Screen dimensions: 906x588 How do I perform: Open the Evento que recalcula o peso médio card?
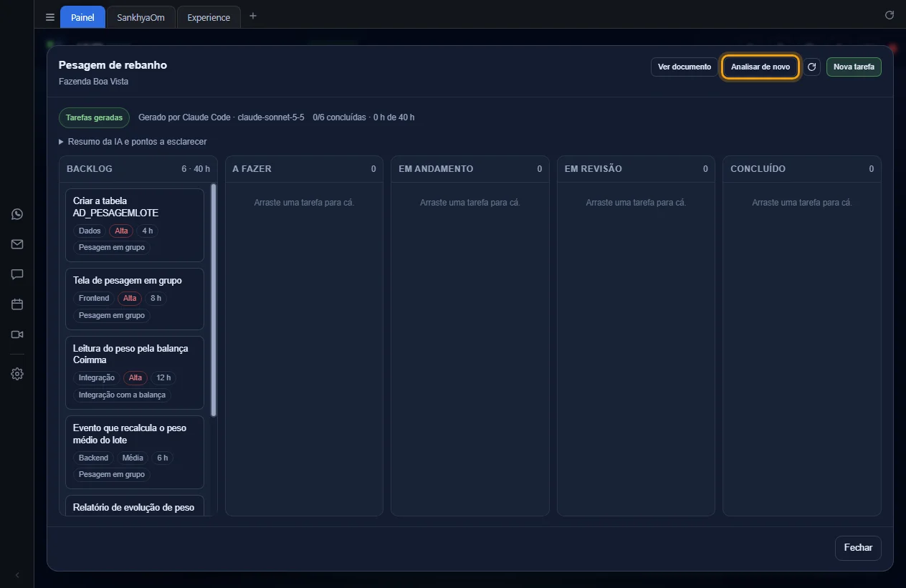135,452
